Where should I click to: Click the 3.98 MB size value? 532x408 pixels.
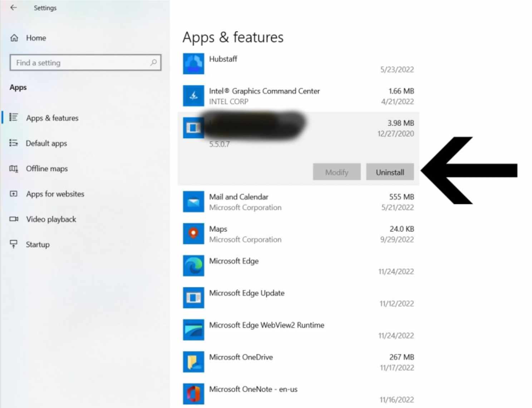(x=401, y=123)
